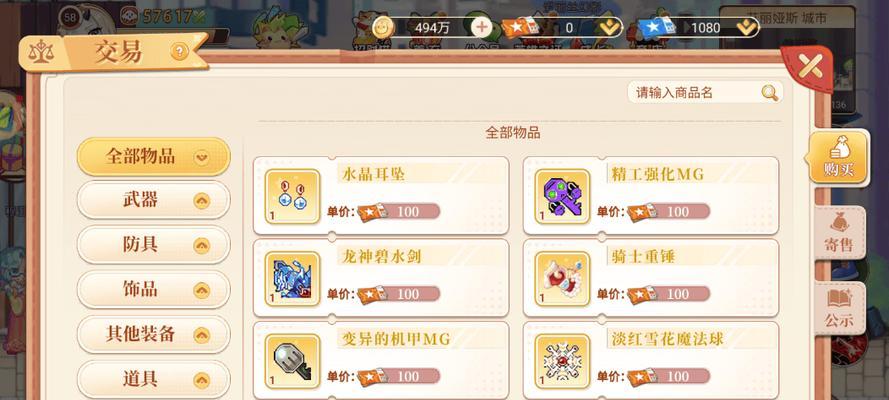
Task: Click the magnifier search icon
Action: click(769, 92)
